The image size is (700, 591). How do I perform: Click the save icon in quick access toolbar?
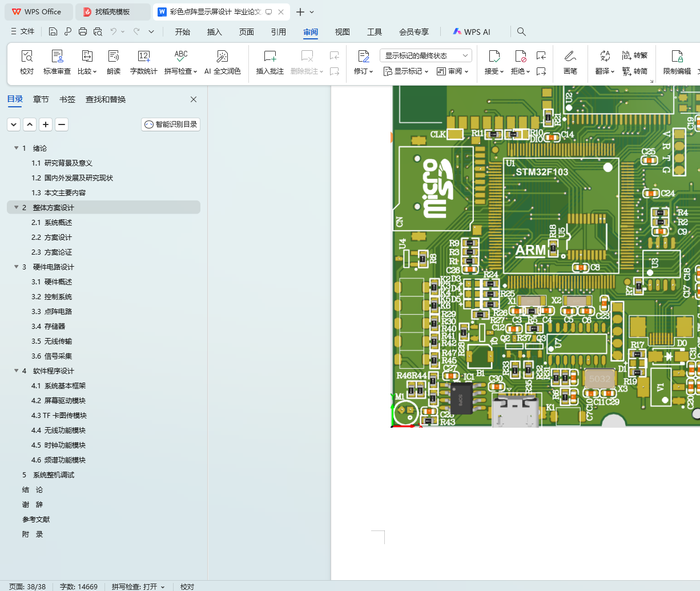pyautogui.click(x=53, y=31)
